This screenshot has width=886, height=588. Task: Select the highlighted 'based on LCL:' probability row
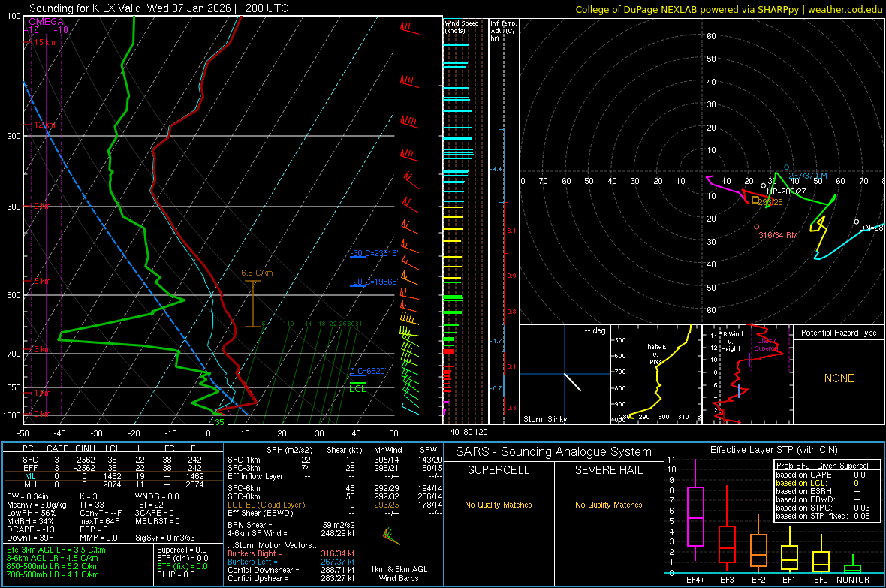[821, 483]
